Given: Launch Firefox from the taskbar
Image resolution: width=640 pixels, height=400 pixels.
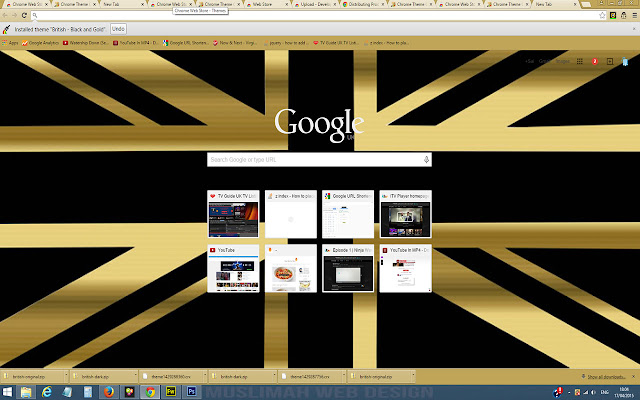Looking at the screenshot, I should (109, 392).
